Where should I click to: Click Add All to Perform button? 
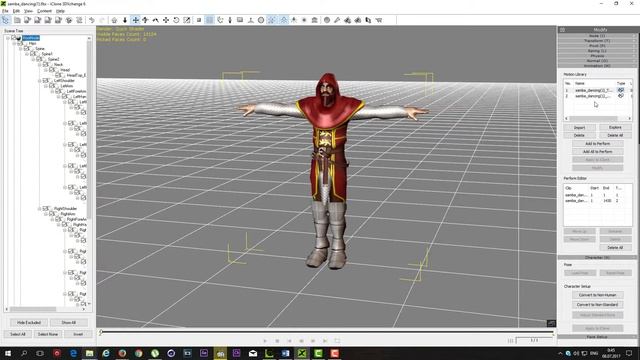(598, 151)
